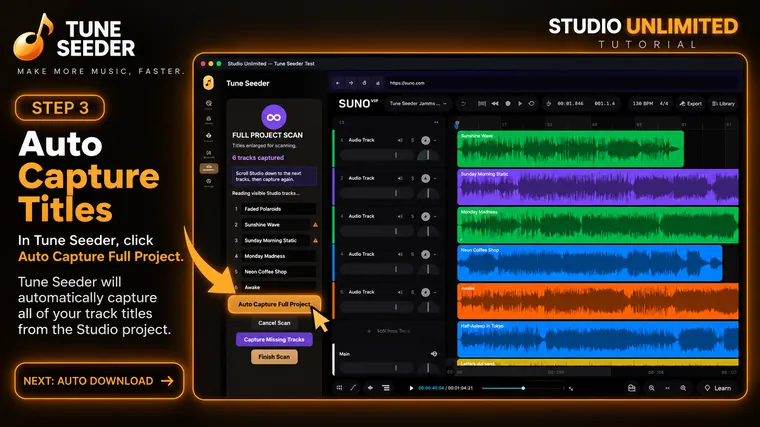
Task: Select the Half-Asleep in Tokyo clip
Action: point(598,339)
